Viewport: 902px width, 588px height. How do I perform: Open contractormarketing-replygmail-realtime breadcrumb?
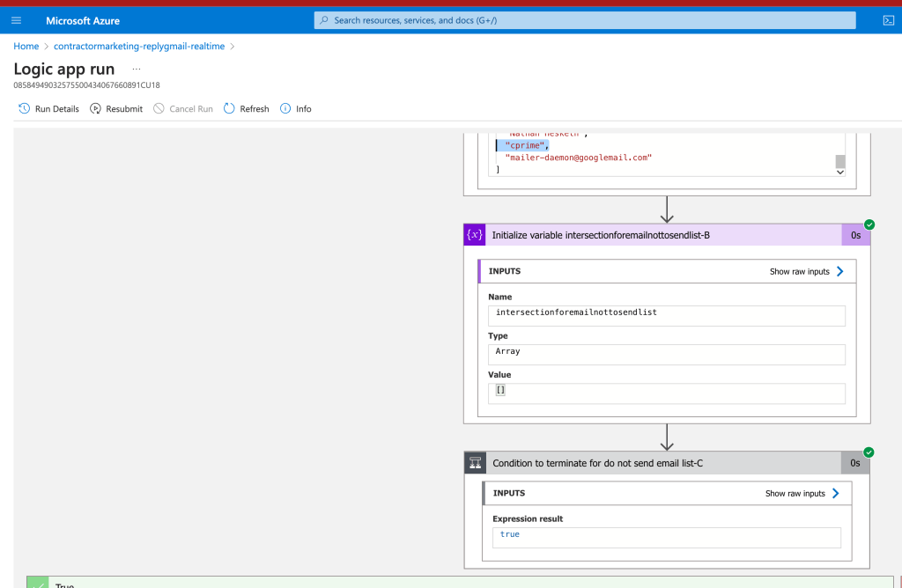pos(139,46)
